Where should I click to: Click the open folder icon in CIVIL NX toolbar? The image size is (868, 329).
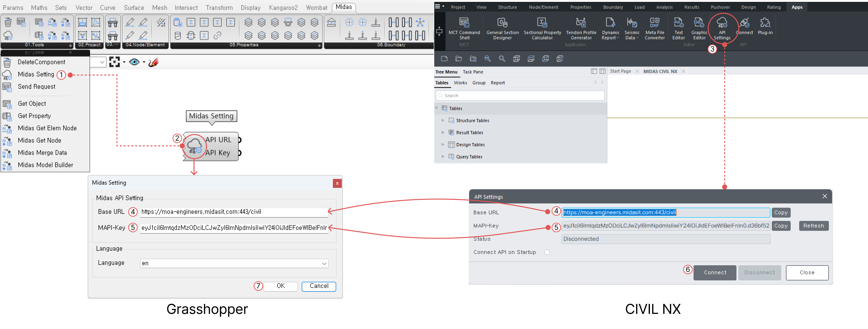point(459,59)
